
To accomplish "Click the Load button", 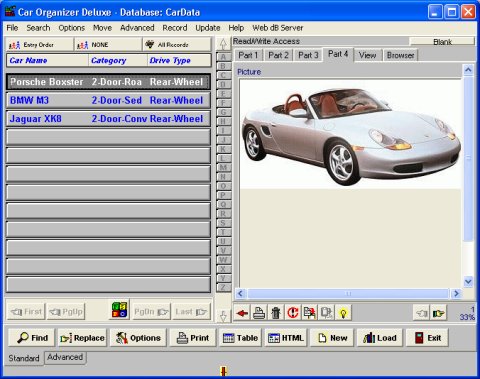I will (x=380, y=338).
